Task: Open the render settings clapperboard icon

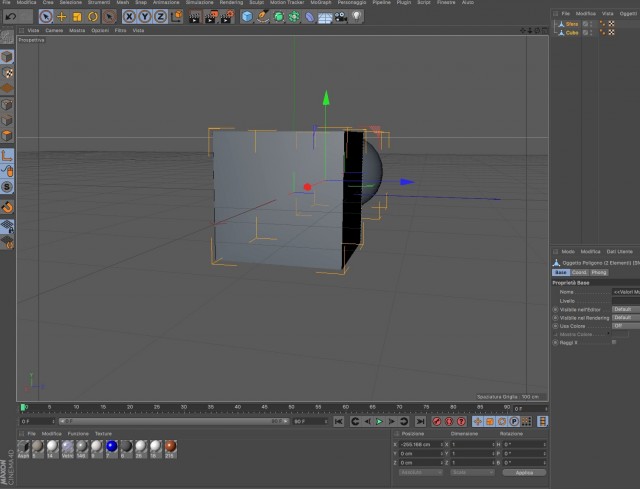Action: click(226, 17)
